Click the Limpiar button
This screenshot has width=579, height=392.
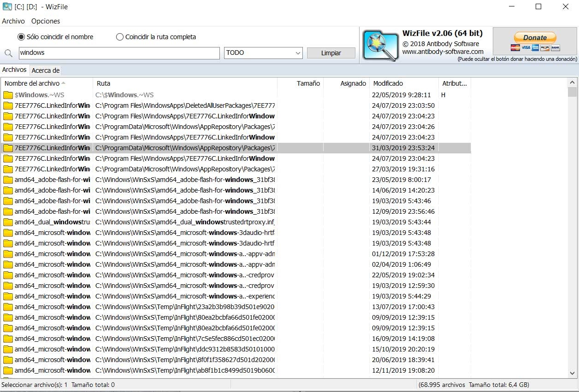(331, 53)
